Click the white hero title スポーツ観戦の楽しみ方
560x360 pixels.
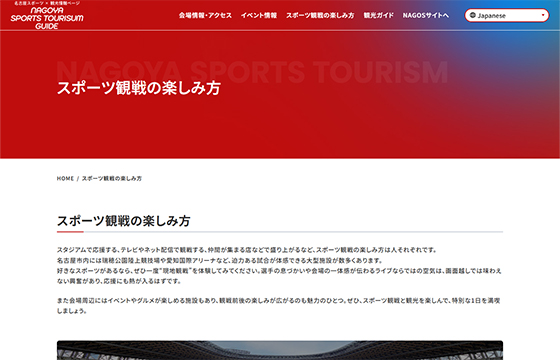click(139, 88)
